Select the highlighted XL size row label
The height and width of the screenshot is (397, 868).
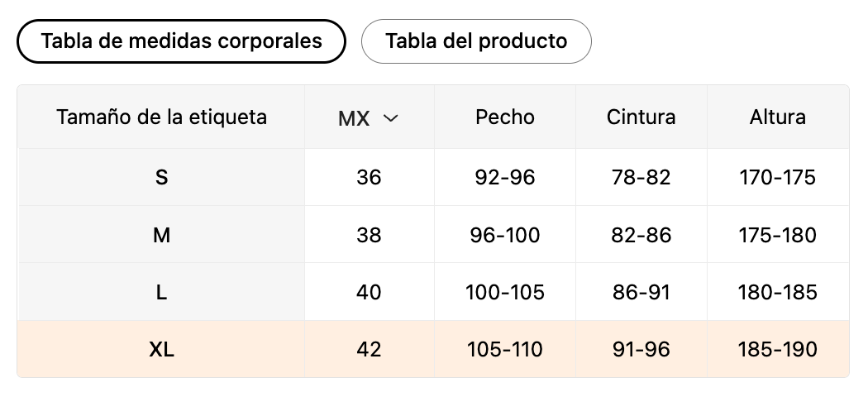point(162,349)
